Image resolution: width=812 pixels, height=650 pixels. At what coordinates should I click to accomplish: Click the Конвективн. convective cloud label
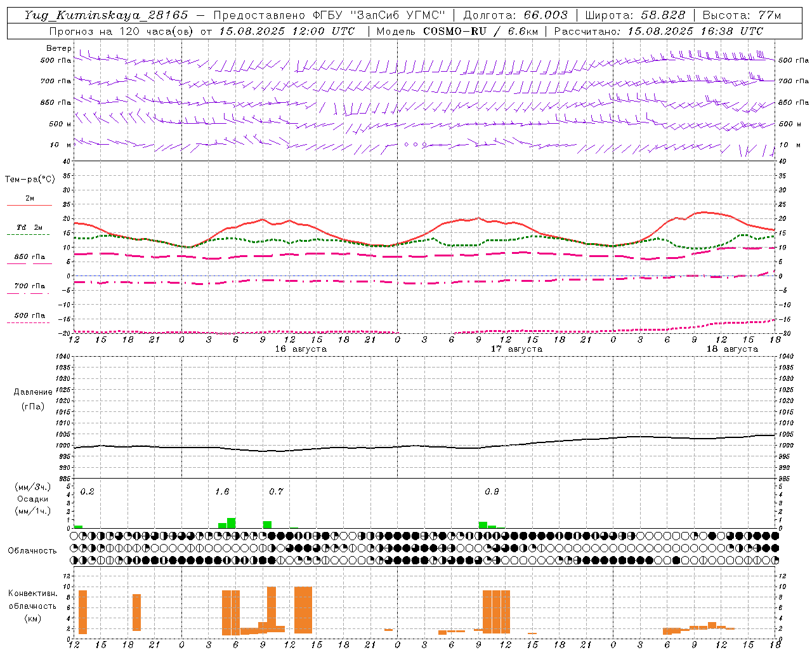(x=33, y=594)
